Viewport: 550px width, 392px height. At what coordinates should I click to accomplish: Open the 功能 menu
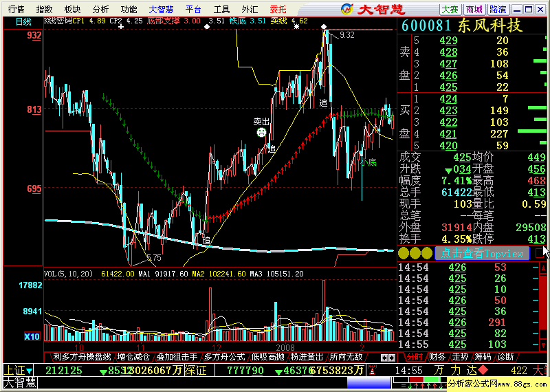pos(129,9)
